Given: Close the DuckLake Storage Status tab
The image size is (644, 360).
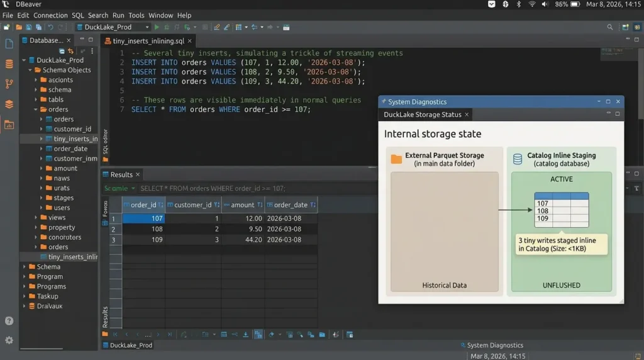Looking at the screenshot, I should [467, 115].
